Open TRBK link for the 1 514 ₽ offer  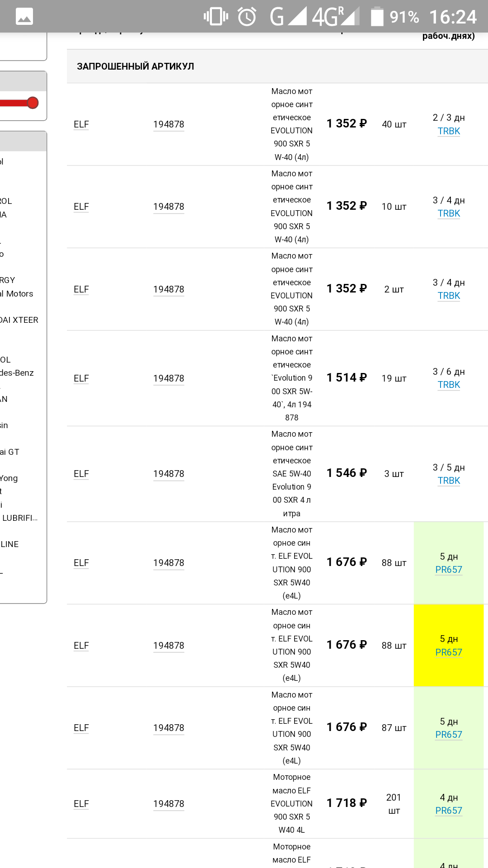[449, 385]
